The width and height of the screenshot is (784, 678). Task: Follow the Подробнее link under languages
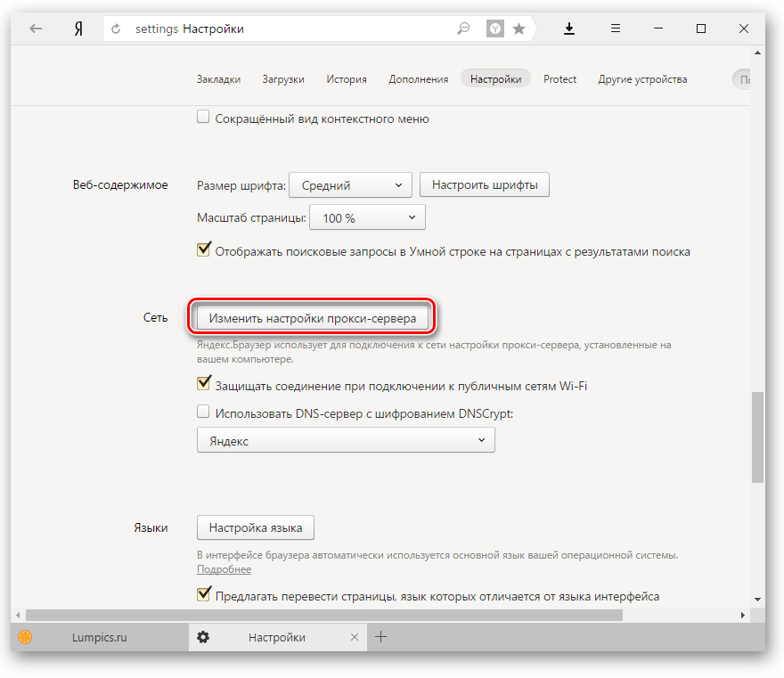click(224, 569)
